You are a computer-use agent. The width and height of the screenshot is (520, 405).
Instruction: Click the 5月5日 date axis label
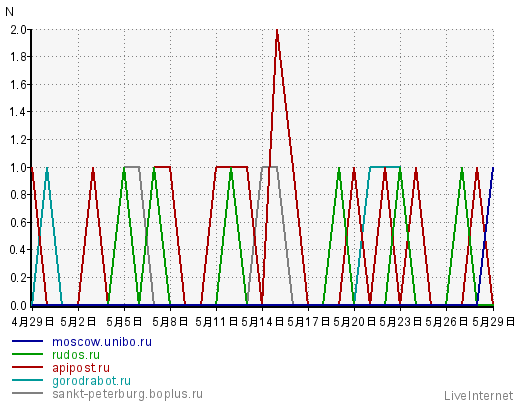tap(124, 322)
